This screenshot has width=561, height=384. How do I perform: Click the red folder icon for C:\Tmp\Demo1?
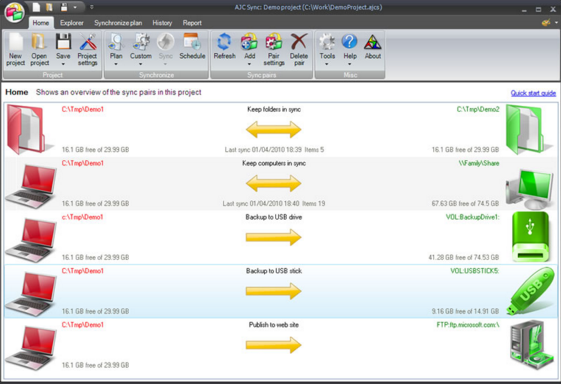point(29,129)
